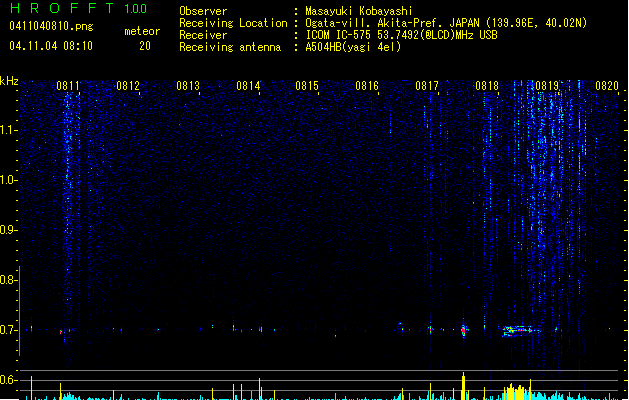Click the filename 0411040810.png
Screen dimensions: 629x400
[51, 26]
